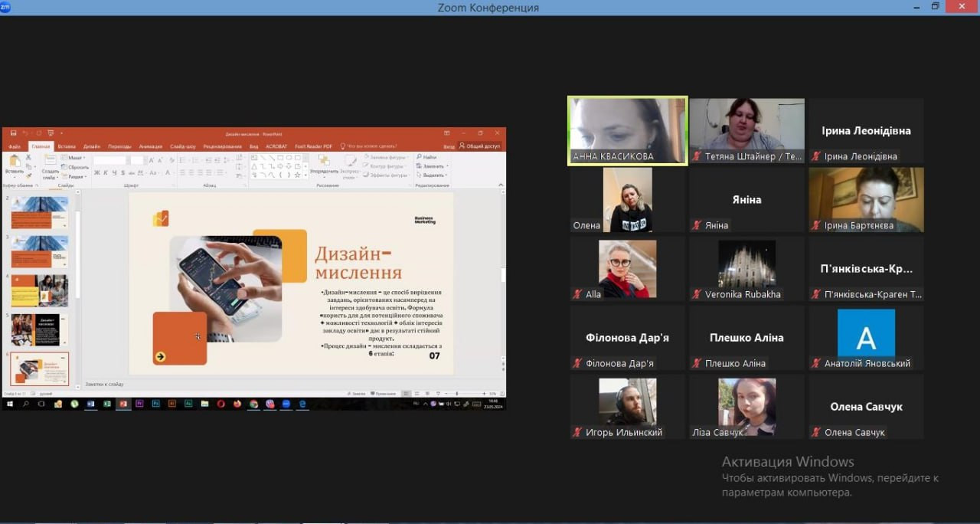Click the Упорядочить arrange icon
The image size is (980, 524).
pos(324,159)
